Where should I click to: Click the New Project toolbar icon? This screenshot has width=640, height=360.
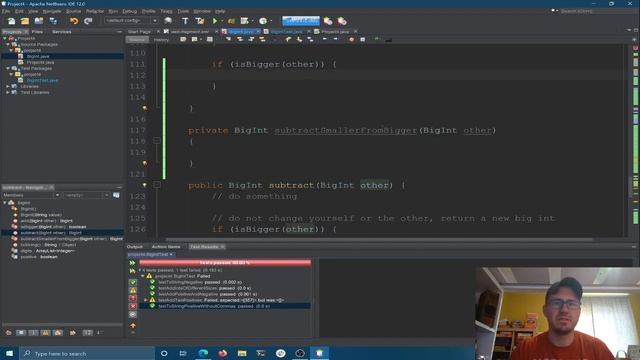coord(25,21)
